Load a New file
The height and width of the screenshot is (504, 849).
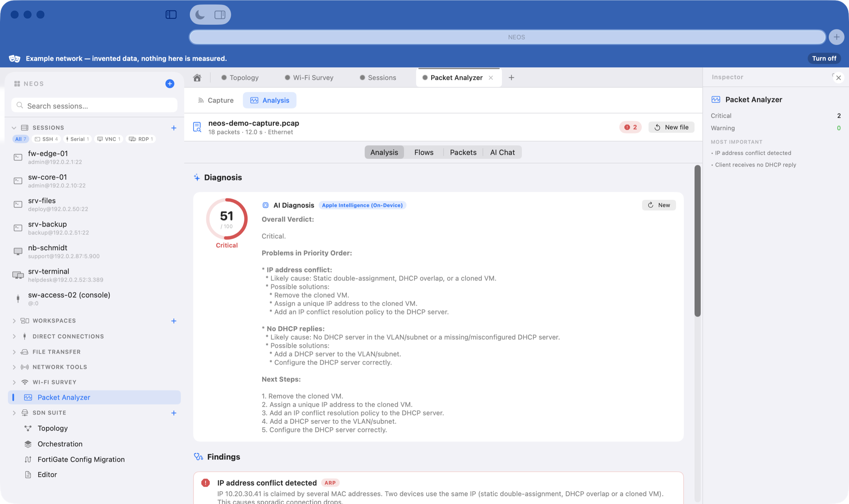pos(671,127)
